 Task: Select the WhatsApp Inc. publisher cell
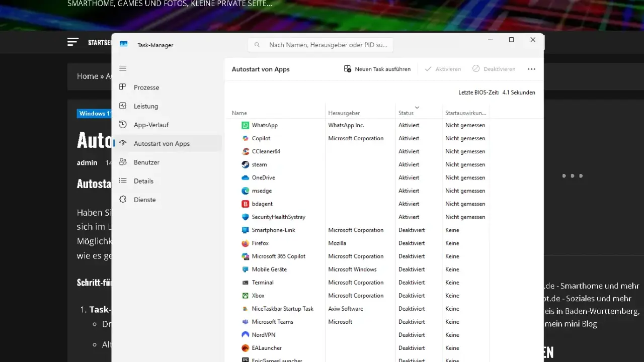pos(346,125)
